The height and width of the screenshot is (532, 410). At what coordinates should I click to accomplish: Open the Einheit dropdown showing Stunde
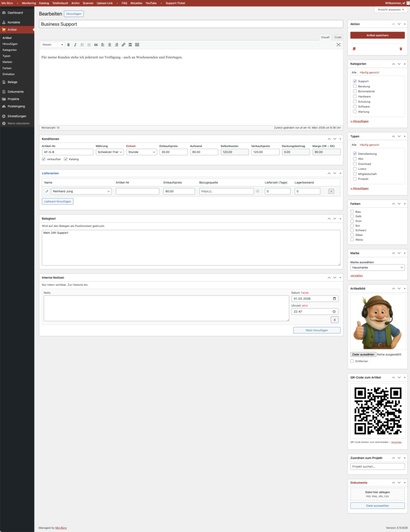pyautogui.click(x=141, y=152)
